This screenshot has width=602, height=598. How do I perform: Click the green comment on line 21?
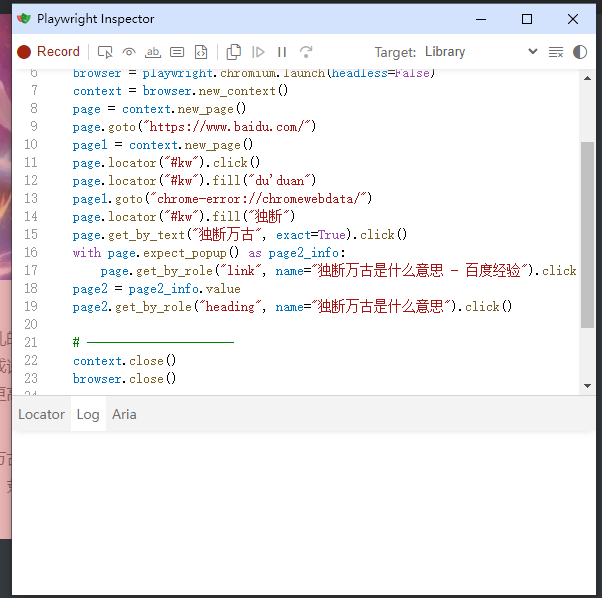(x=153, y=342)
